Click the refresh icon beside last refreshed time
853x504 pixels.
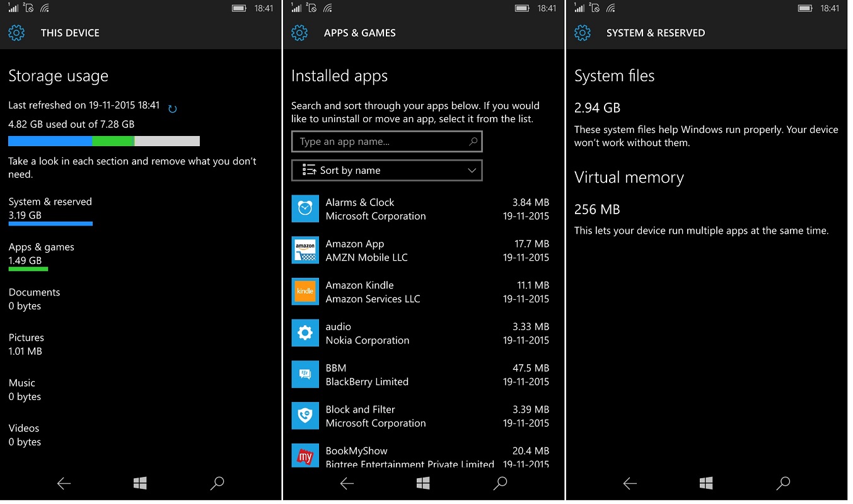(172, 109)
